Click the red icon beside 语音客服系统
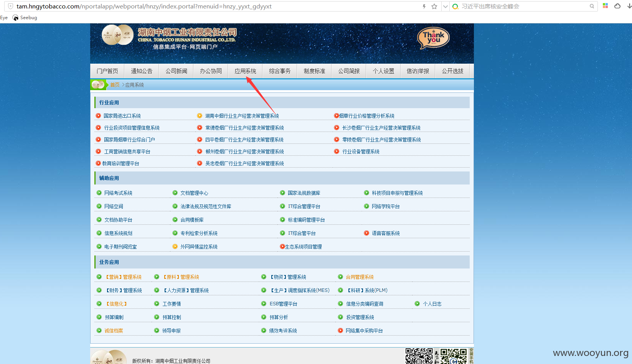632x364 pixels. (x=366, y=233)
